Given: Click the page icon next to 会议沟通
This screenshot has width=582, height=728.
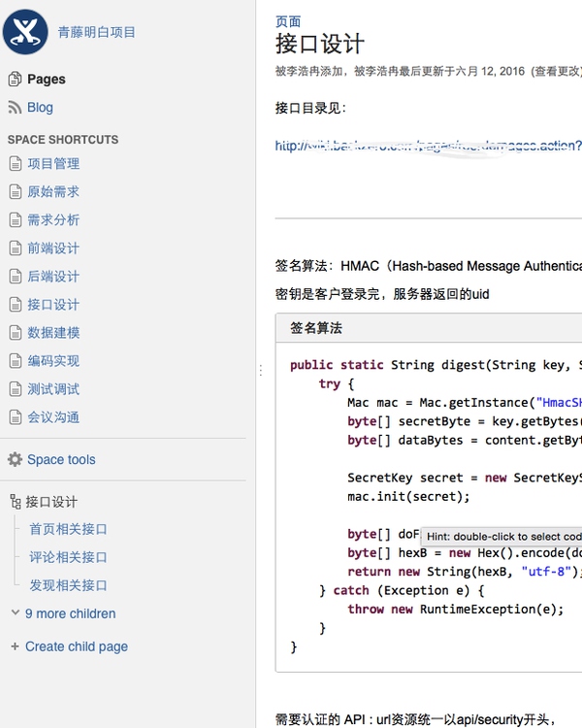Looking at the screenshot, I should 16,417.
